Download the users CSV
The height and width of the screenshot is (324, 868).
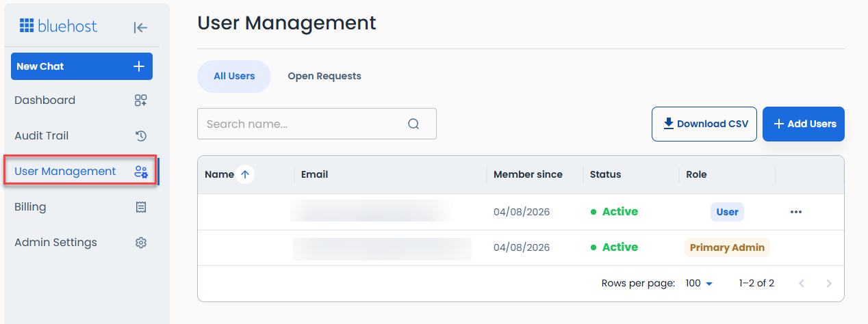(x=704, y=124)
